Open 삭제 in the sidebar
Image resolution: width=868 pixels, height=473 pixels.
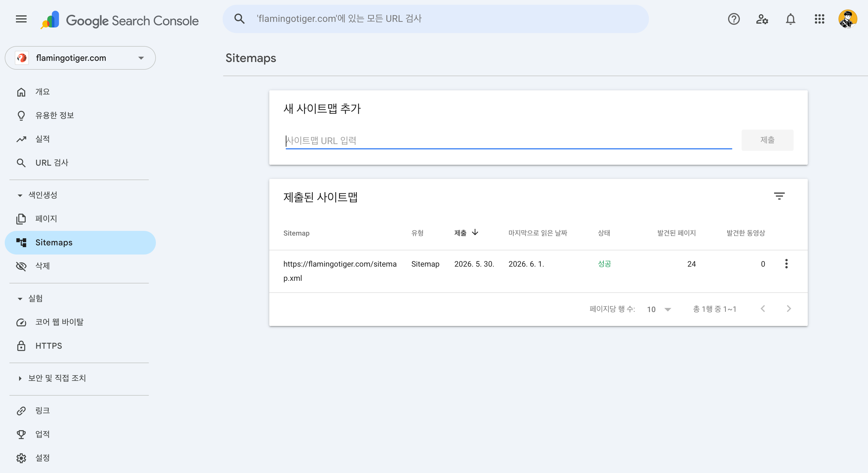point(80,266)
